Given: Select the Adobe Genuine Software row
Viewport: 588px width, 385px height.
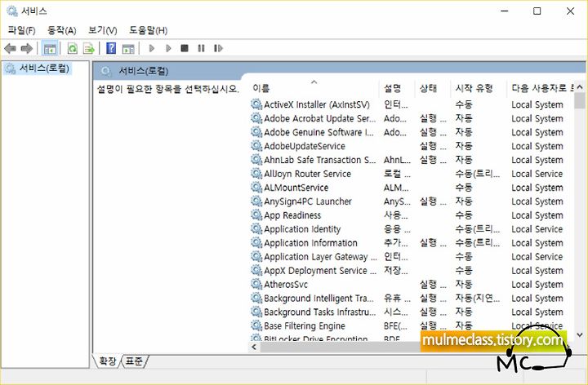Looking at the screenshot, I should coord(411,132).
